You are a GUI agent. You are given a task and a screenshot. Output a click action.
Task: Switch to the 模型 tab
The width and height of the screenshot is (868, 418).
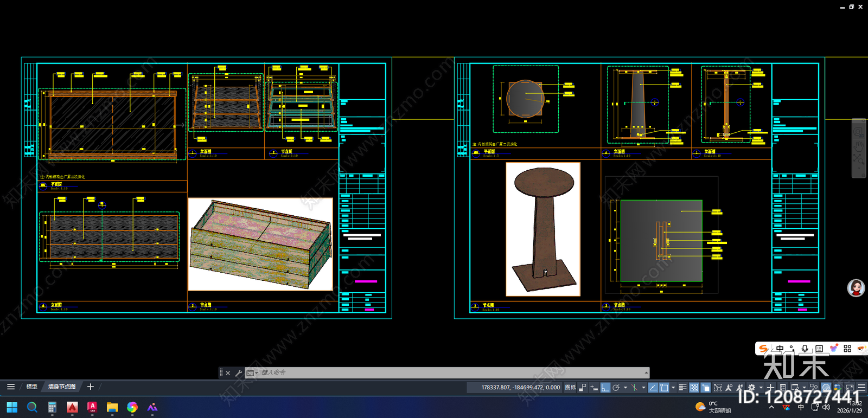tap(31, 387)
